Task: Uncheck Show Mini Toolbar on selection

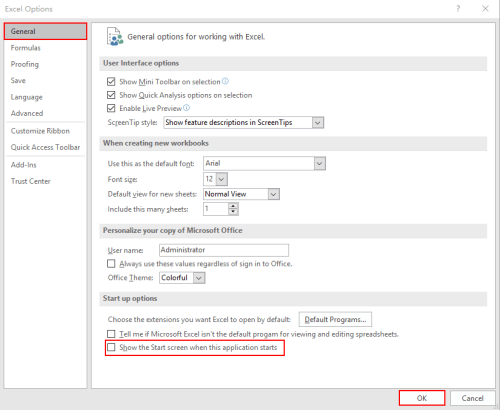Action: pyautogui.click(x=111, y=82)
